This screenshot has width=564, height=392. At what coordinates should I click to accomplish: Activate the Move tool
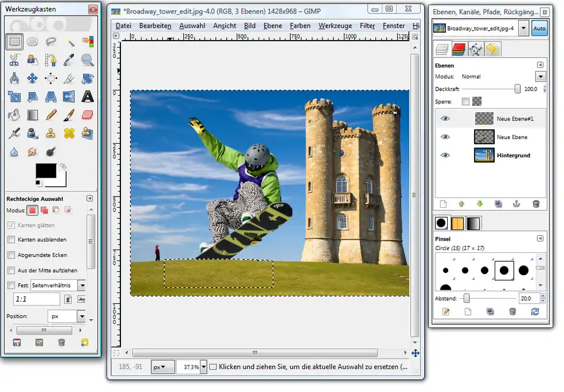coord(33,78)
